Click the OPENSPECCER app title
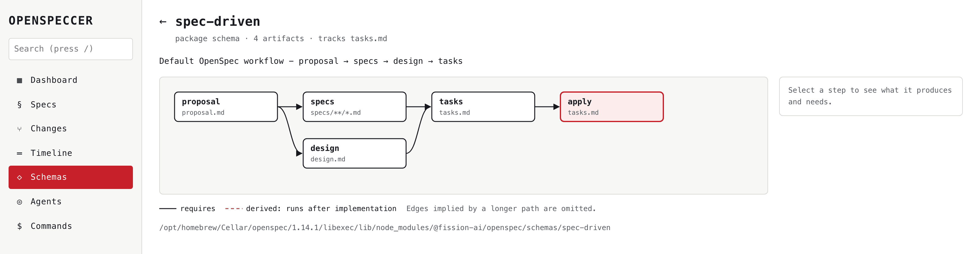Screen dimensions: 980x254 [x=51, y=21]
